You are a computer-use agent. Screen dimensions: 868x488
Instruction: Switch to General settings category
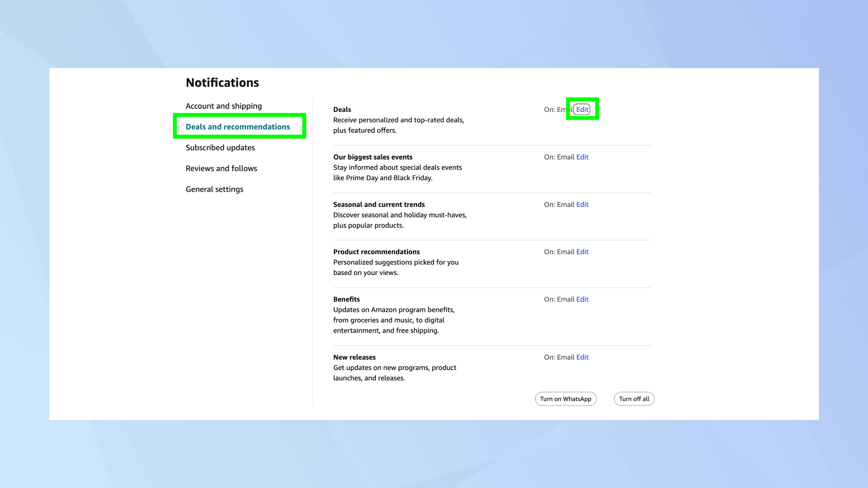[x=214, y=189]
